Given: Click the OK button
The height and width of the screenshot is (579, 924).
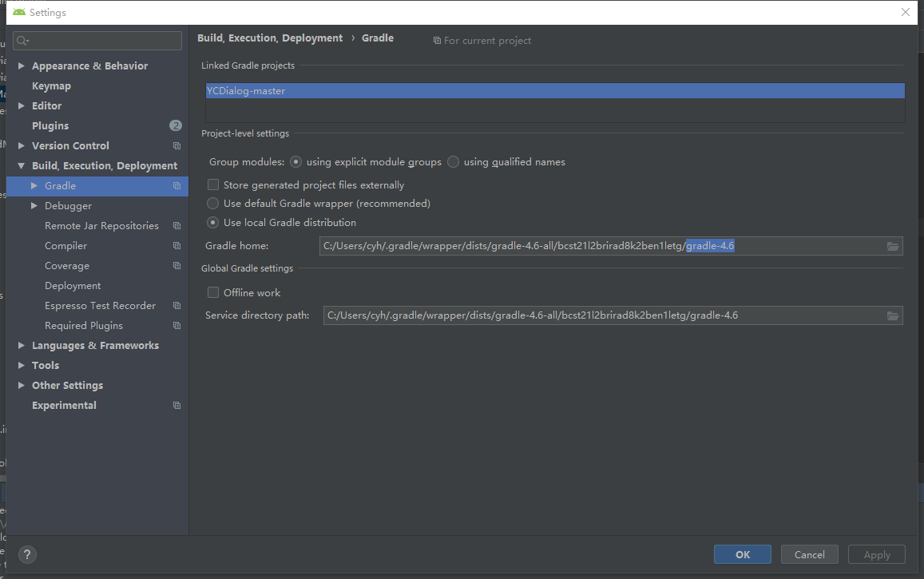Looking at the screenshot, I should click(x=742, y=554).
